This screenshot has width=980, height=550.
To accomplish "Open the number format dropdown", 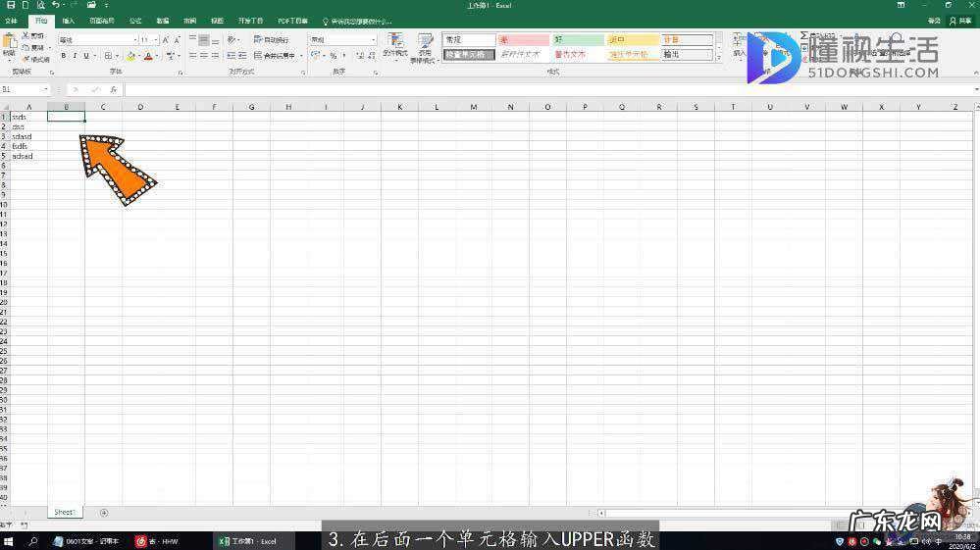I will click(x=374, y=40).
